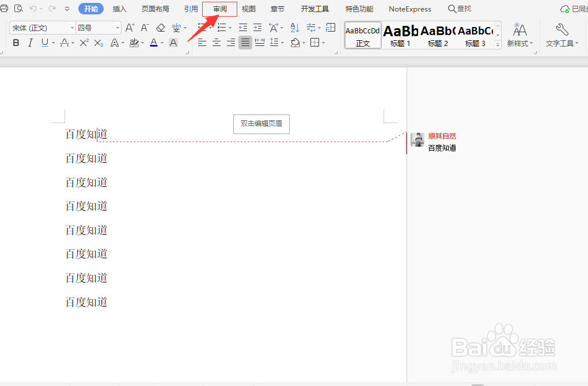Add phonetic guide (wén icon)
This screenshot has height=386, width=588.
click(x=176, y=28)
